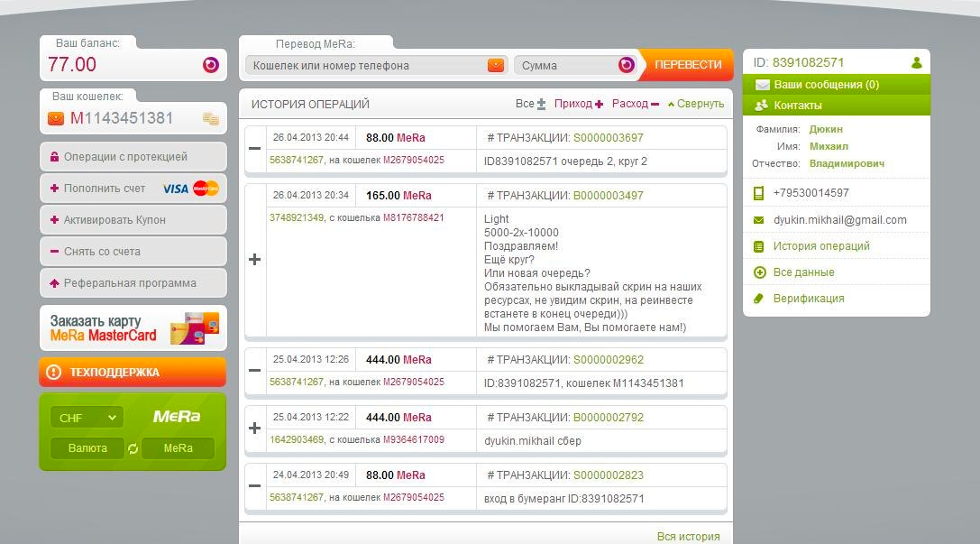This screenshot has width=980, height=544.
Task: Filter history by Расход
Action: click(636, 104)
